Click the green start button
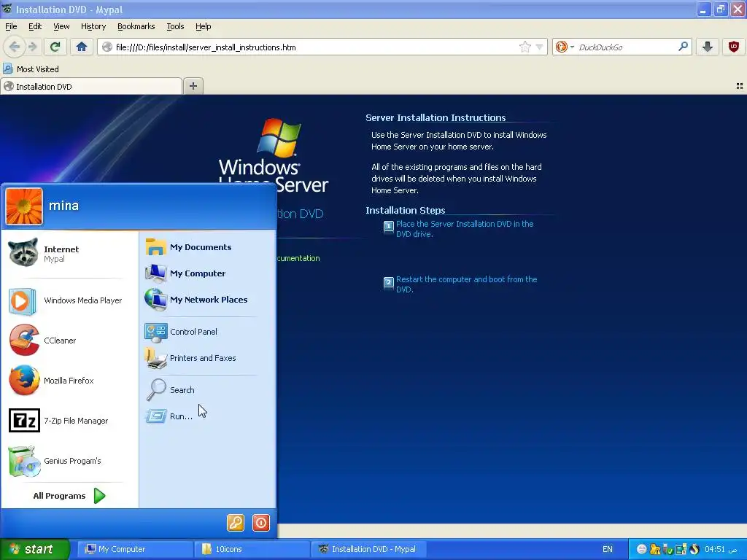Screen dimensions: 747x560 pos(35,549)
